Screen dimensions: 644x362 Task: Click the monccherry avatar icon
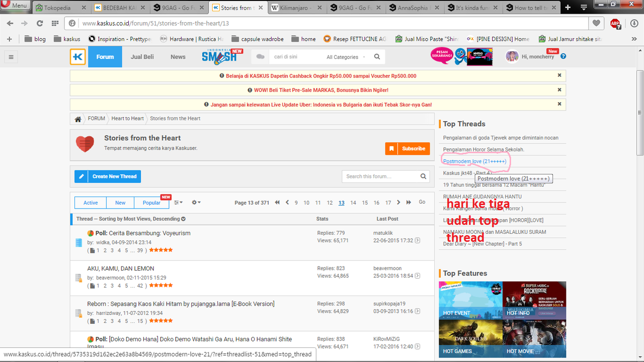[512, 56]
